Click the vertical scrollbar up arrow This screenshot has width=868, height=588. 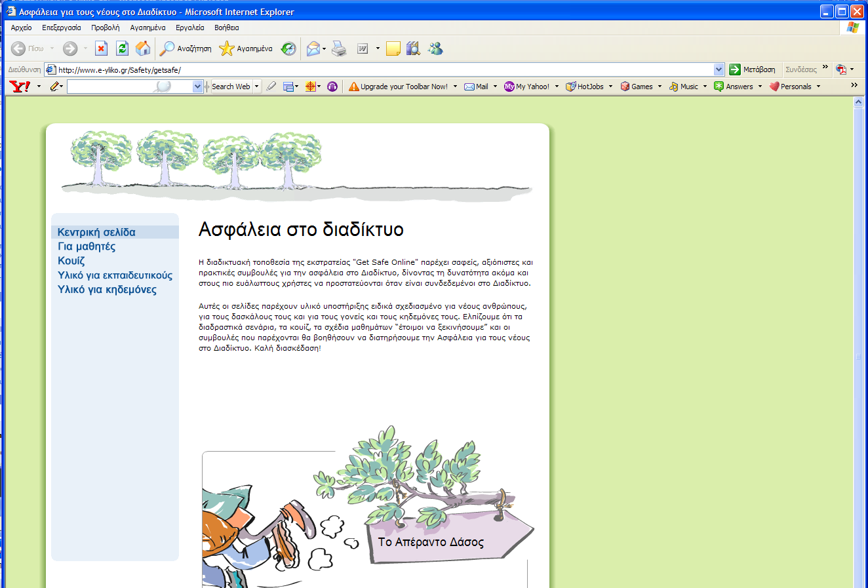point(859,102)
